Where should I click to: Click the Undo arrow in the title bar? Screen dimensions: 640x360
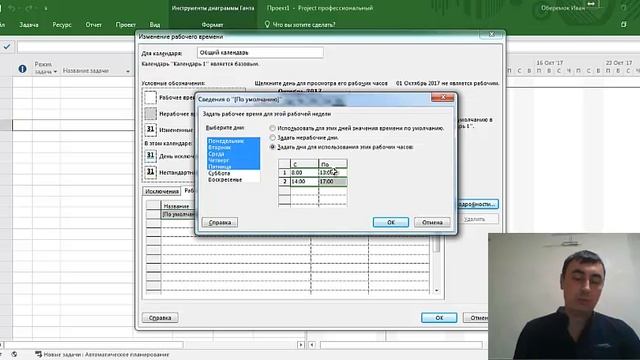[x=11, y=8]
